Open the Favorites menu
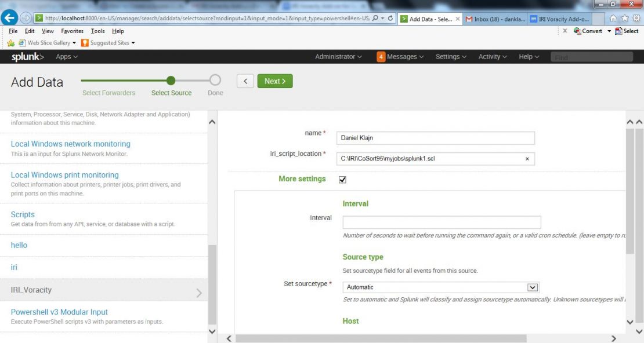The height and width of the screenshot is (343, 644). coord(73,31)
